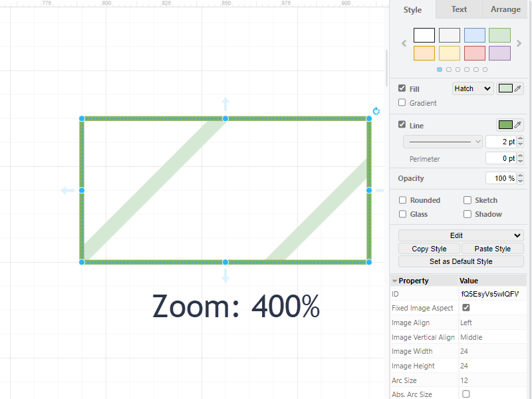Image resolution: width=532 pixels, height=399 pixels.
Task: Apply the red style preset swatch
Action: [474, 53]
